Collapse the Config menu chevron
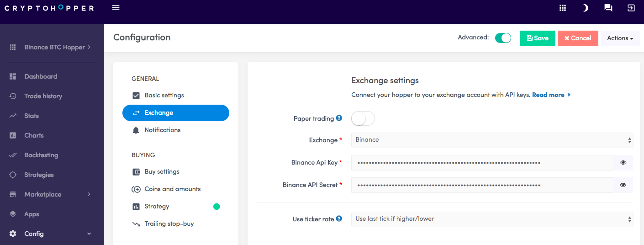The width and height of the screenshot is (644, 245). (x=89, y=234)
